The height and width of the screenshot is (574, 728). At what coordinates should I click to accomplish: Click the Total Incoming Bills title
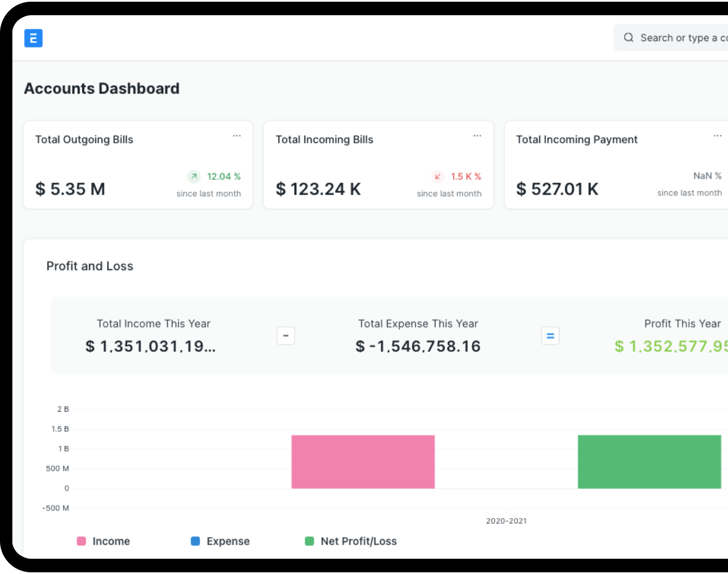[325, 140]
